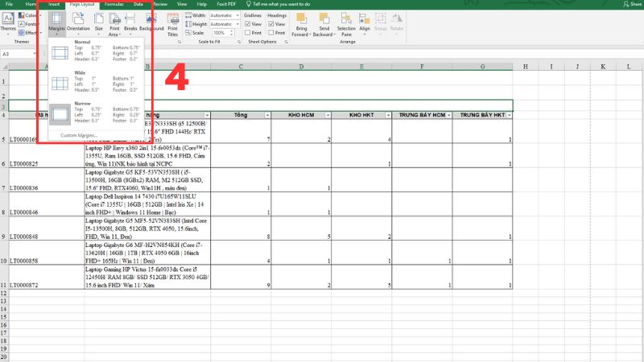Toggle Headings Print checkbox
This screenshot has height=362, width=644.
point(271,33)
